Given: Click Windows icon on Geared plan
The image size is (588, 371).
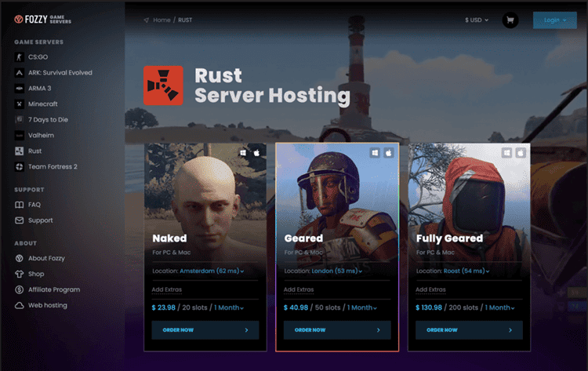Looking at the screenshot, I should click(375, 153).
